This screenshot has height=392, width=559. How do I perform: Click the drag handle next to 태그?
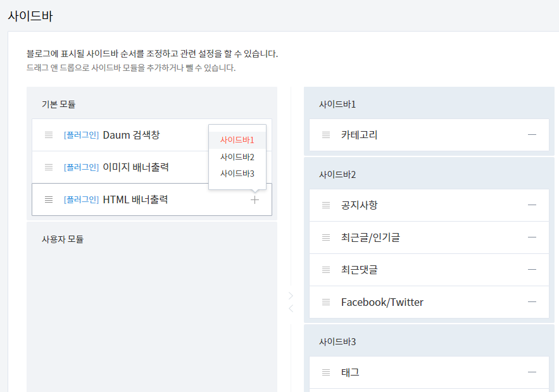click(x=325, y=372)
